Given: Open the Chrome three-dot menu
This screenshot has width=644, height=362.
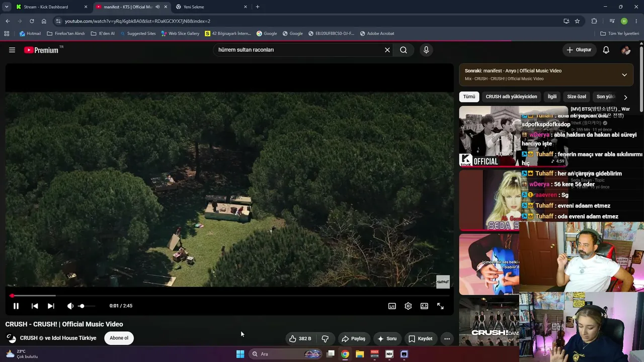Looking at the screenshot, I should click(x=637, y=21).
